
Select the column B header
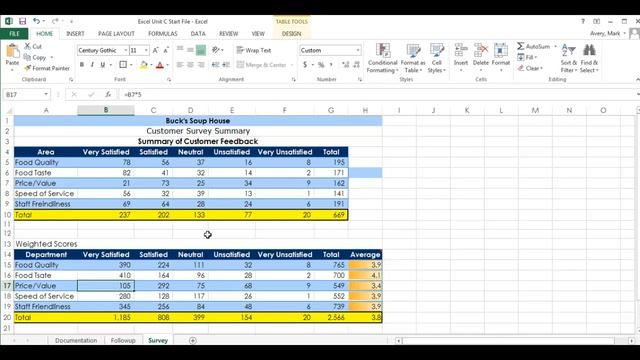[x=106, y=110]
